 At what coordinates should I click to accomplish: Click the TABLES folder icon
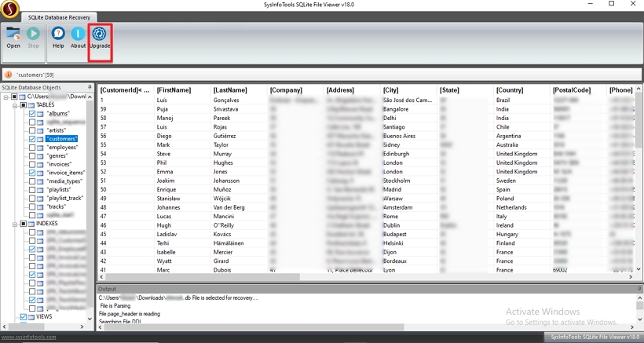point(31,105)
